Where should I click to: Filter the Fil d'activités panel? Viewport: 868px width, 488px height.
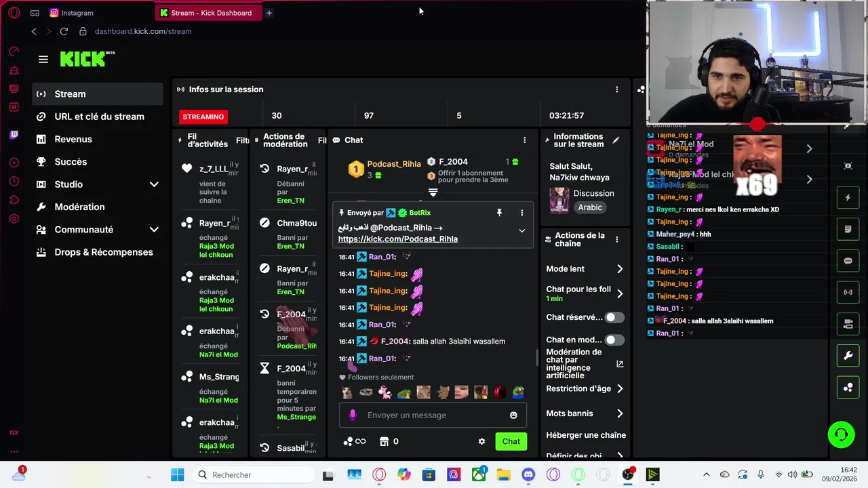pyautogui.click(x=242, y=141)
